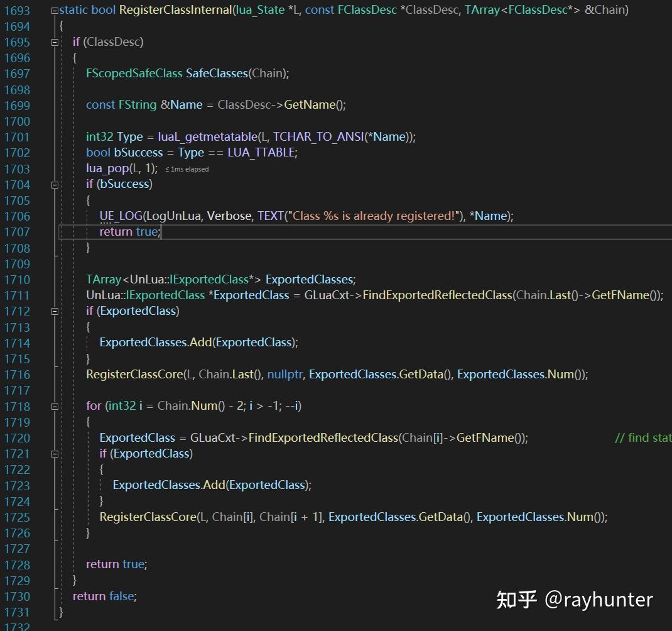Viewport: 672px width, 631px height.
Task: Click the find stat comment
Action: point(642,437)
